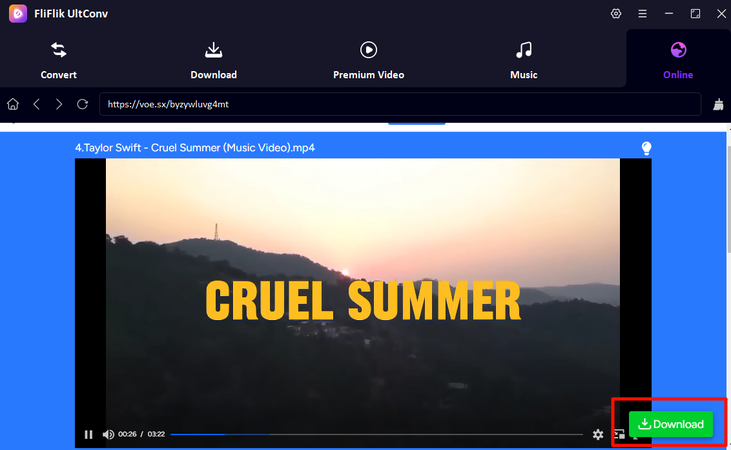Clear browsing data with broom icon
This screenshot has width=731, height=450.
click(x=718, y=104)
